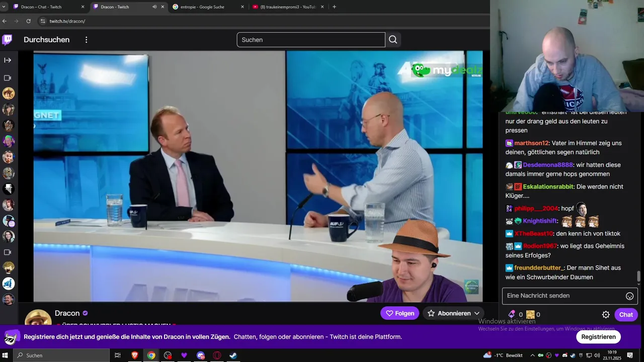Open Brave browser from taskbar
The image size is (644, 362).
tap(134, 355)
